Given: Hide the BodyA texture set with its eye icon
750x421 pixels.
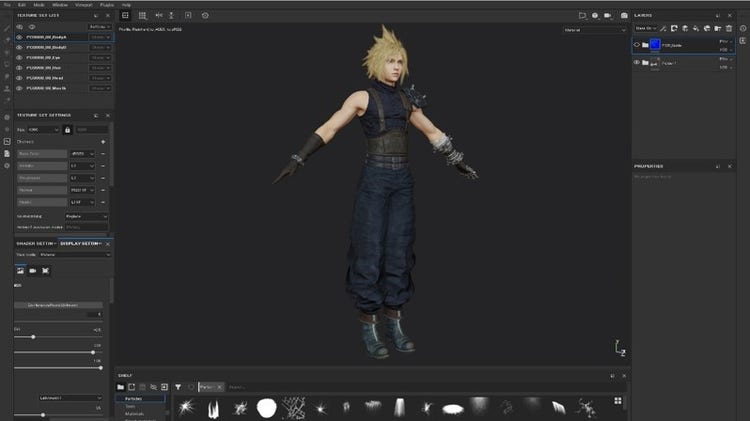Looking at the screenshot, I should [19, 37].
